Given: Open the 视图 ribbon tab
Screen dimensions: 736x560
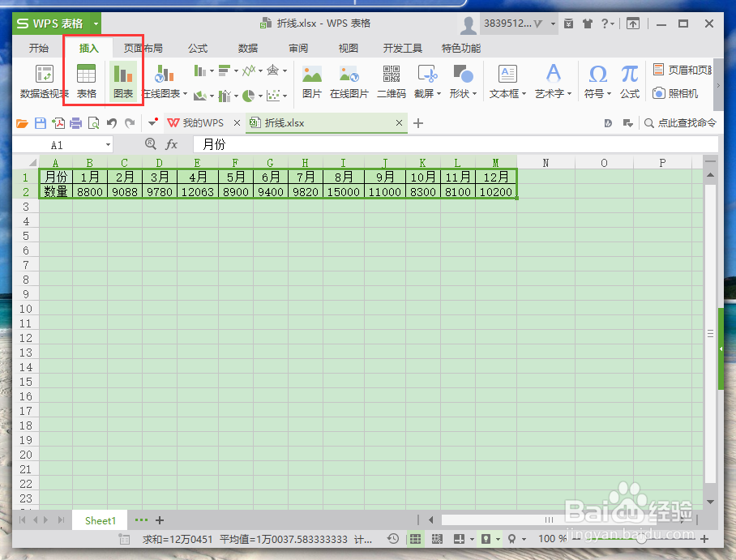Looking at the screenshot, I should click(349, 49).
